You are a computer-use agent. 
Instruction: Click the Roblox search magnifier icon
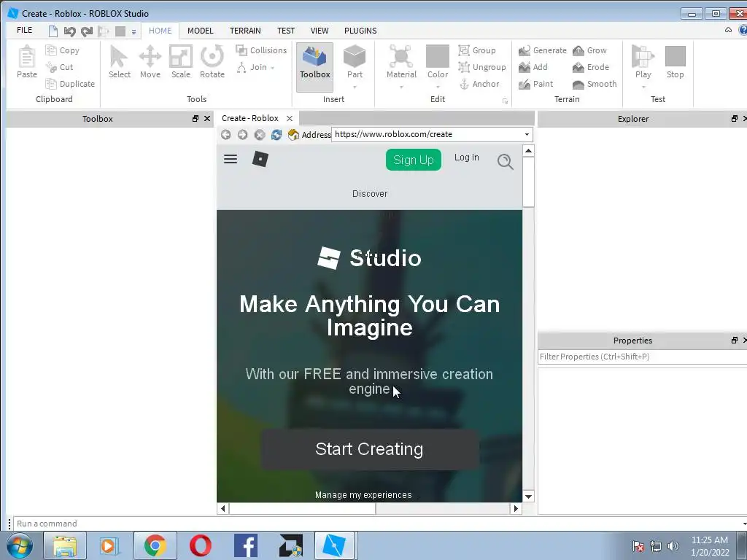pos(505,161)
